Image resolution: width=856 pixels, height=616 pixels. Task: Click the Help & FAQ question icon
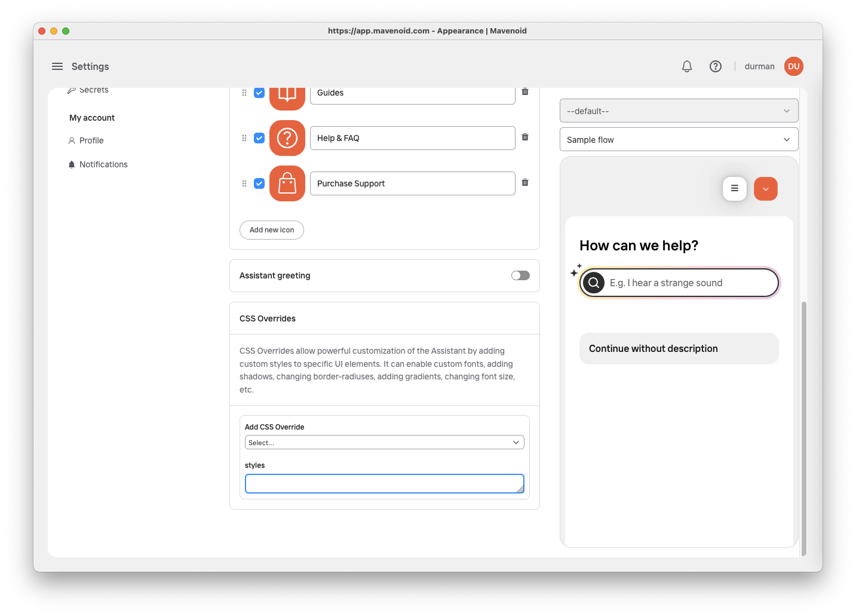(x=287, y=138)
